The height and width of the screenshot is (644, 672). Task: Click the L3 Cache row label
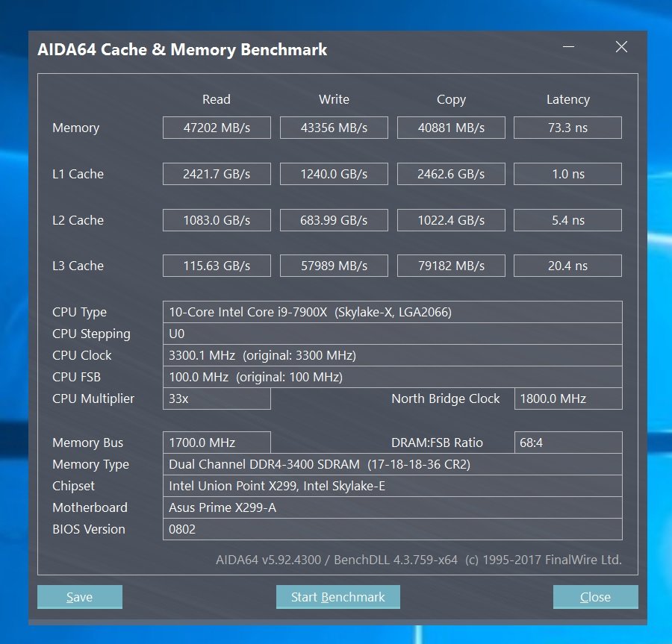(x=78, y=266)
